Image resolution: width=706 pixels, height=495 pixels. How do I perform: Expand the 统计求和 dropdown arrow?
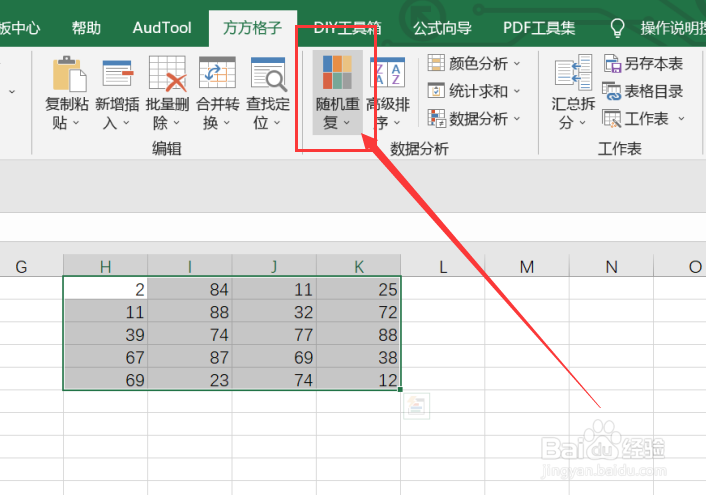click(x=516, y=91)
